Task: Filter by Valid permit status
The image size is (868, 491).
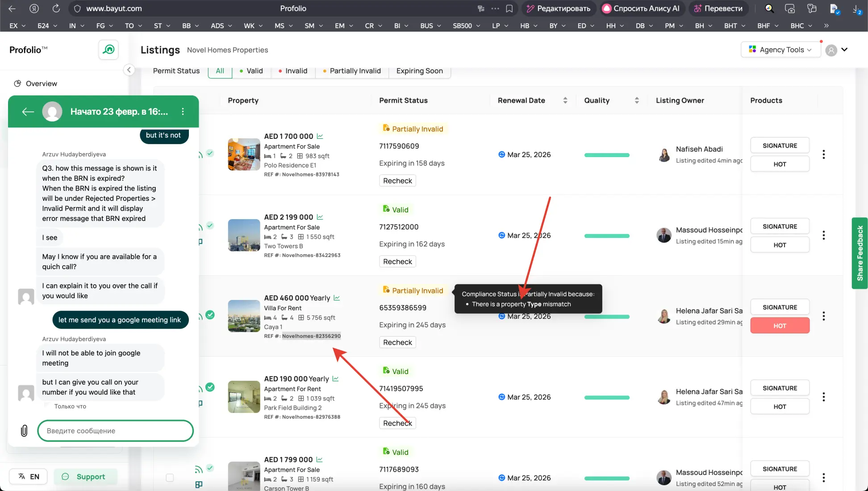Action: (x=251, y=71)
